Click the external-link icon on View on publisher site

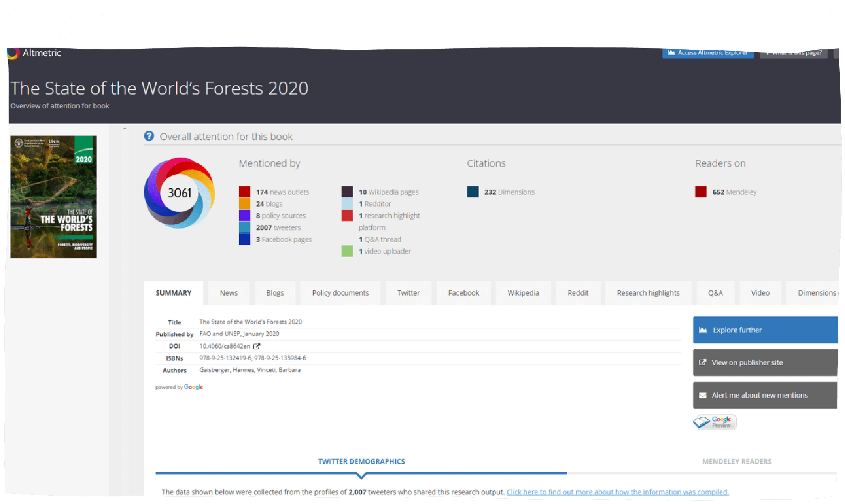703,362
